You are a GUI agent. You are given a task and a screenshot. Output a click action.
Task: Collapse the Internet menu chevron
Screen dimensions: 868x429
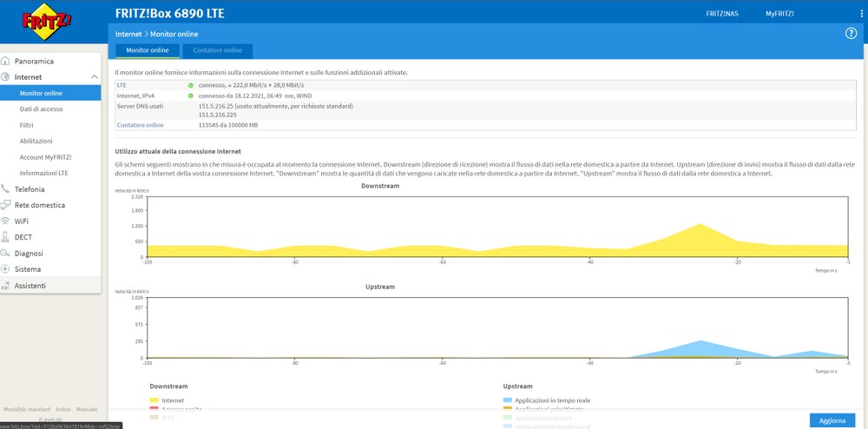point(94,77)
